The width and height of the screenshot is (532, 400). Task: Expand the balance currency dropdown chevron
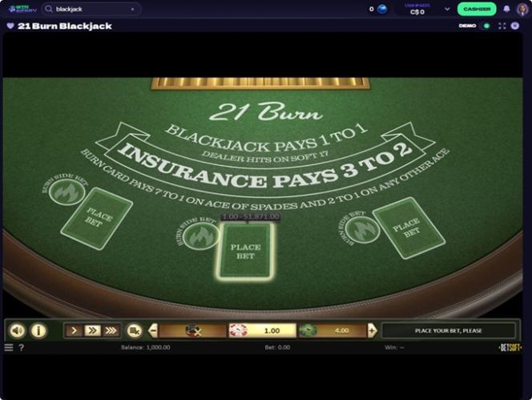click(x=447, y=10)
